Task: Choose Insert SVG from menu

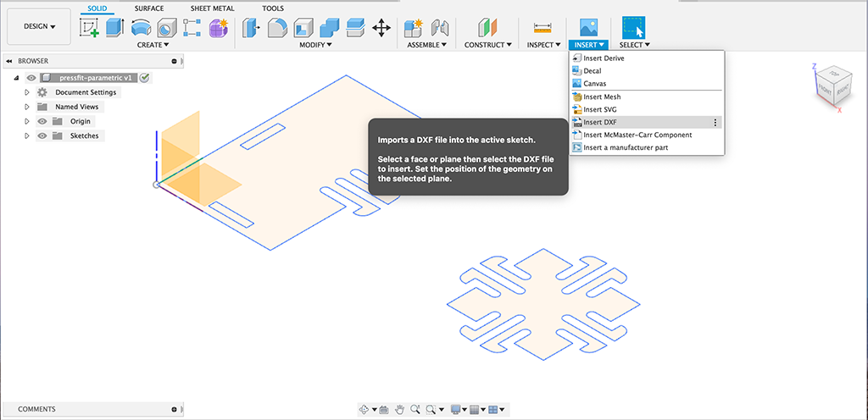Action: pyautogui.click(x=647, y=109)
